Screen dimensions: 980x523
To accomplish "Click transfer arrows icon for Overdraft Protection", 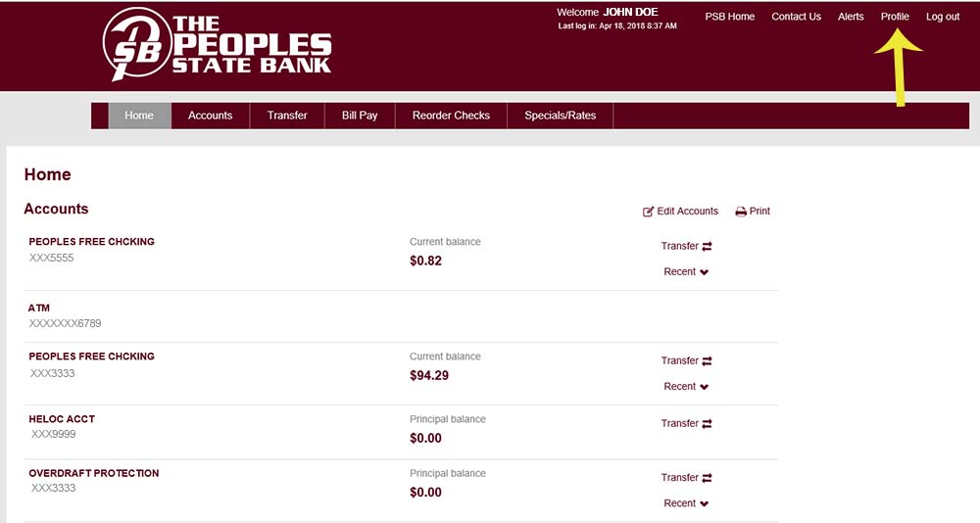I will 707,478.
